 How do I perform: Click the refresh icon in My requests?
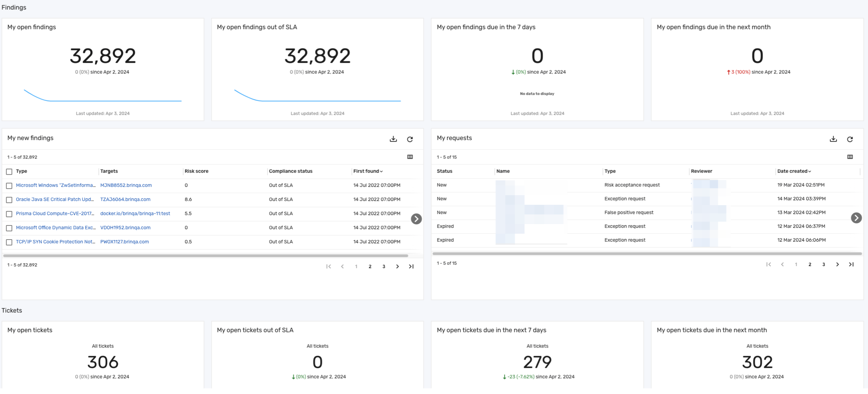[x=850, y=139]
